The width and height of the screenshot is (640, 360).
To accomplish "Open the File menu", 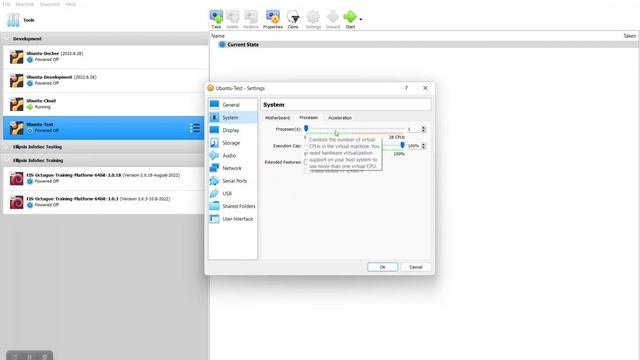I will click(x=6, y=4).
